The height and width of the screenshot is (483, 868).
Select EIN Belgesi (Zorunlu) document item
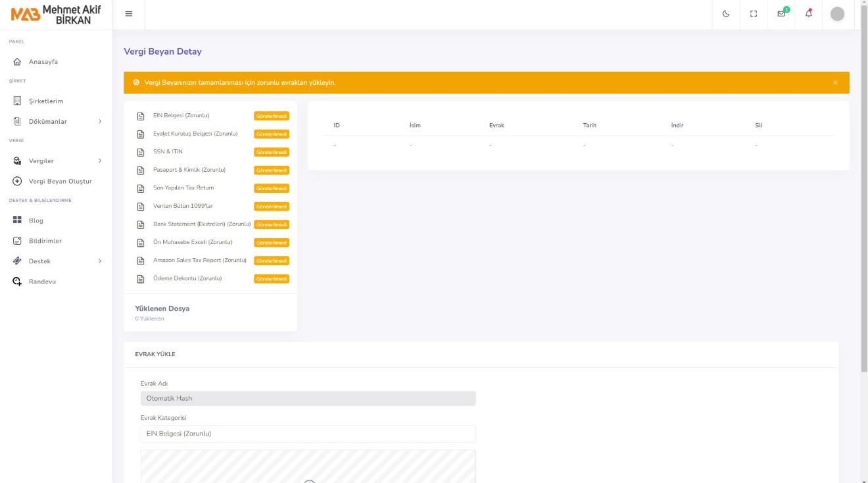181,116
